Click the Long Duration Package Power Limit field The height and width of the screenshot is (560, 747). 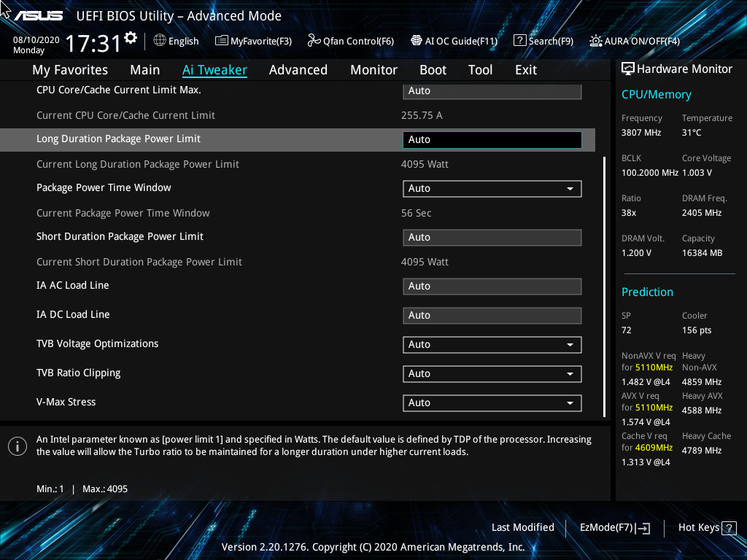pos(492,139)
